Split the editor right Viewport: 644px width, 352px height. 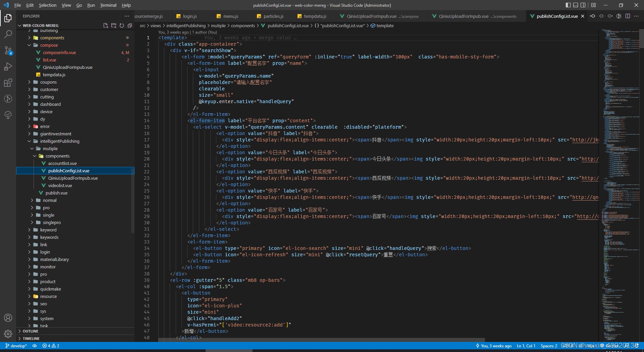tap(628, 16)
